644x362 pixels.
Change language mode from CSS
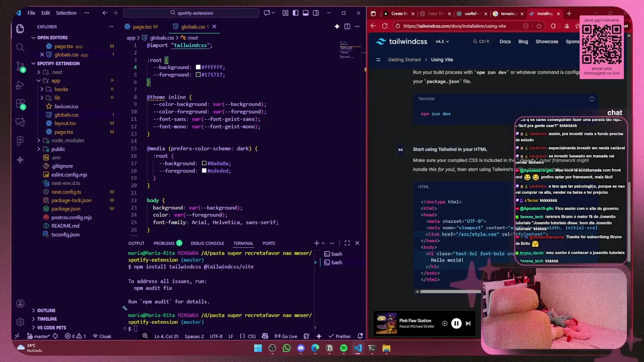(252, 336)
